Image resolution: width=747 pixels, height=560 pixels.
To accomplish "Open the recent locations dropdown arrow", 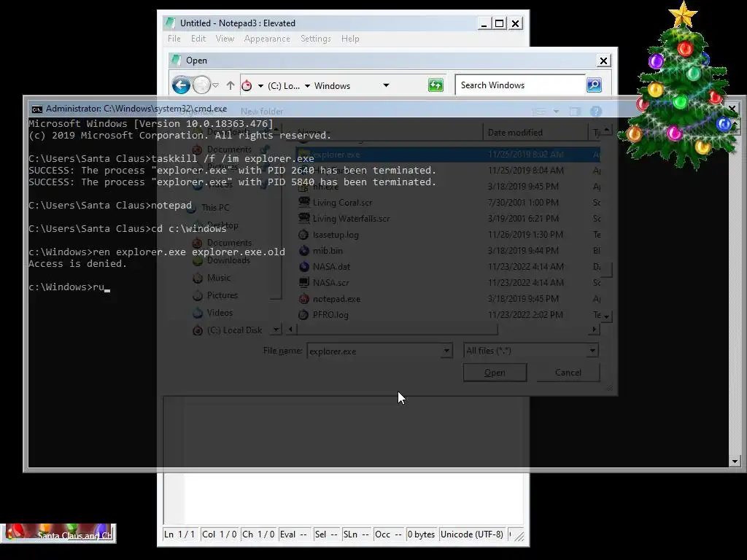I will click(x=215, y=86).
